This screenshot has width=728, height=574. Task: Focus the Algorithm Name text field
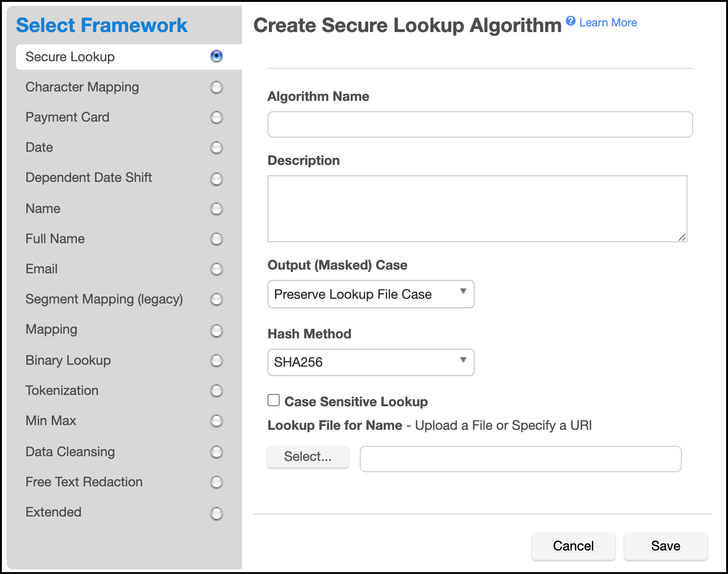coord(480,124)
